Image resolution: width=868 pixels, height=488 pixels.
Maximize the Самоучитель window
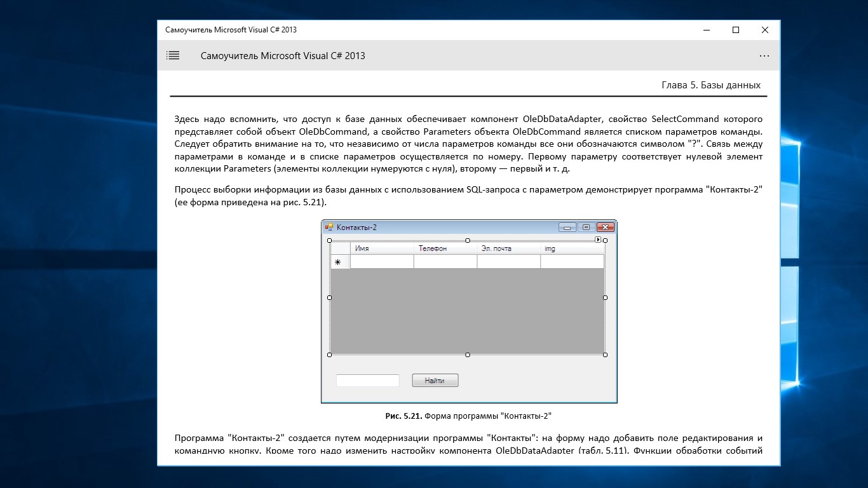click(x=736, y=30)
